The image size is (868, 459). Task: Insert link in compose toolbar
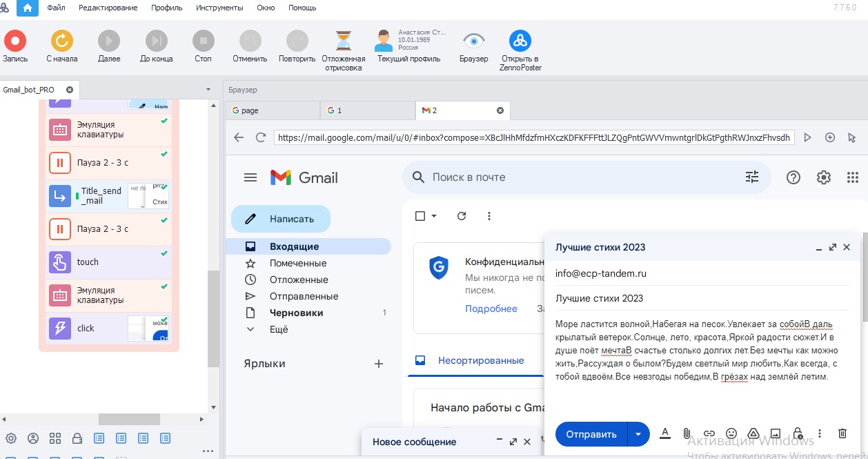click(x=709, y=433)
